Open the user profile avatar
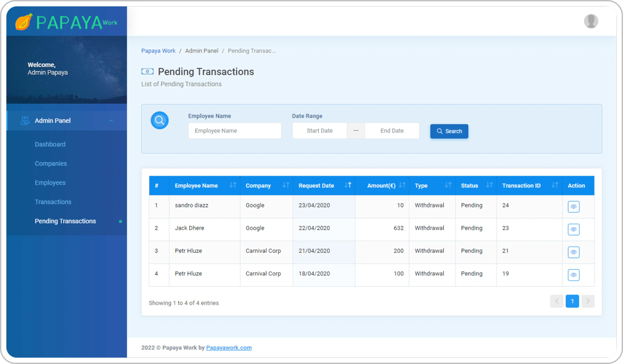The image size is (623, 364). click(591, 21)
